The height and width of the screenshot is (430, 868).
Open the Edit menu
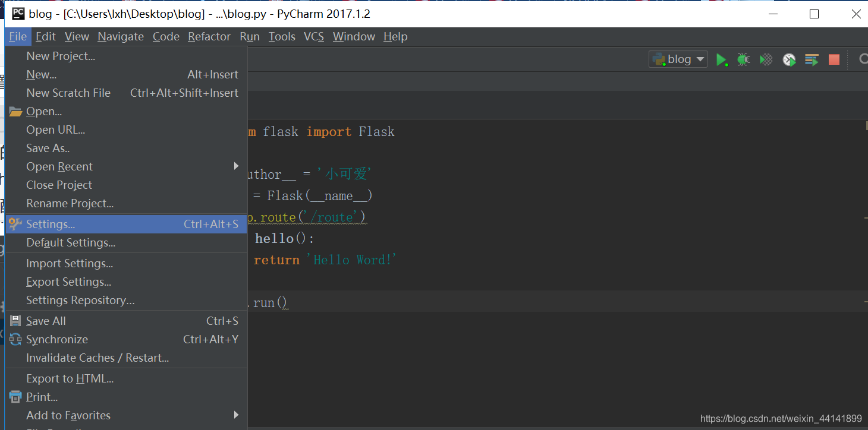[46, 36]
